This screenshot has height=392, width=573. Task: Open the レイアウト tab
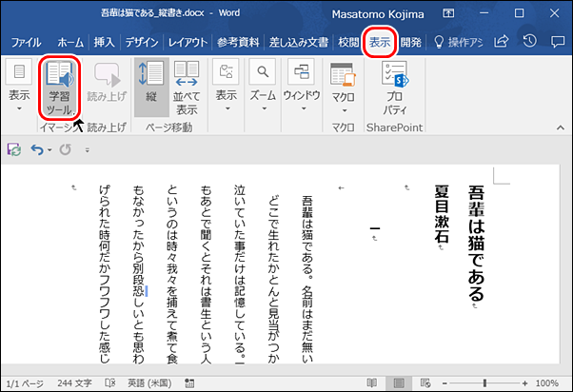[x=188, y=43]
